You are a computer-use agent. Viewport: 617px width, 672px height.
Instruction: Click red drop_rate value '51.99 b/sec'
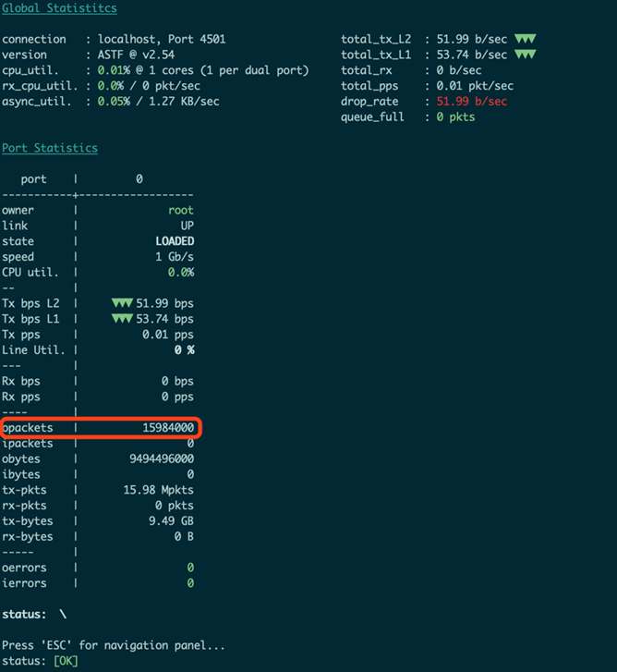pyautogui.click(x=471, y=102)
